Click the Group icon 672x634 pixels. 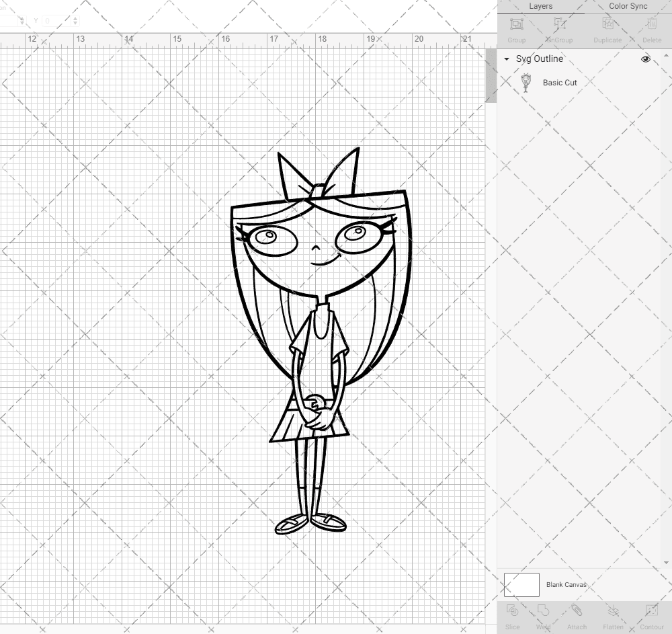click(516, 24)
